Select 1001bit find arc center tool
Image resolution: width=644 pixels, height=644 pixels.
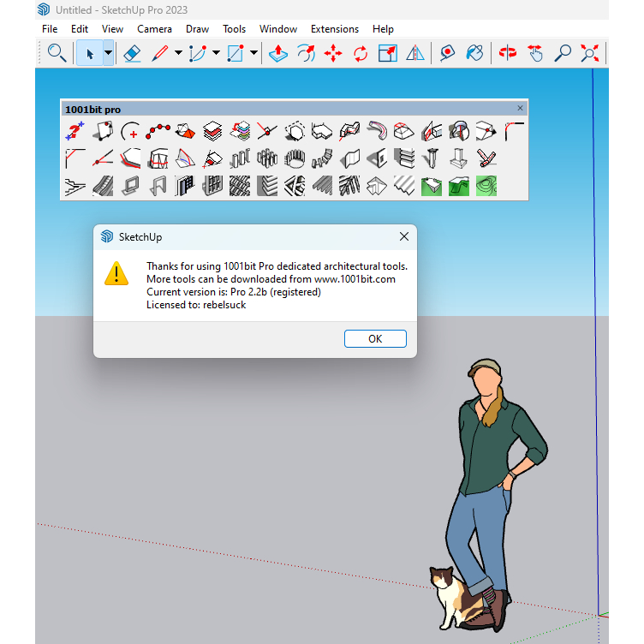[x=130, y=131]
